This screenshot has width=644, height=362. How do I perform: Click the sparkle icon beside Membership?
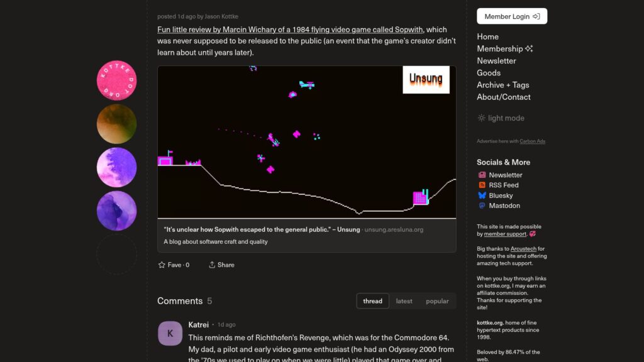[529, 48]
